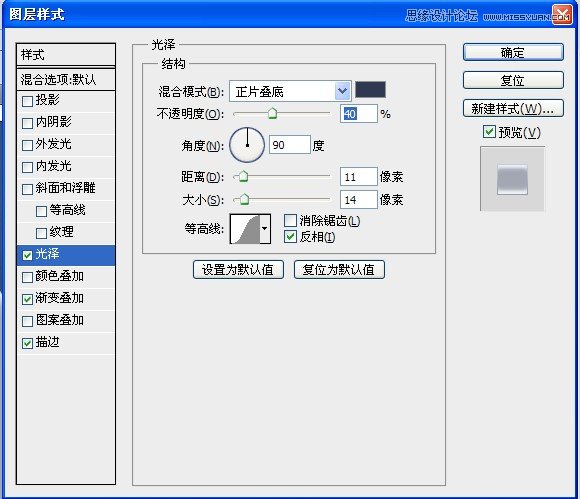Enable the 图案叠加 checkbox

tap(28, 321)
